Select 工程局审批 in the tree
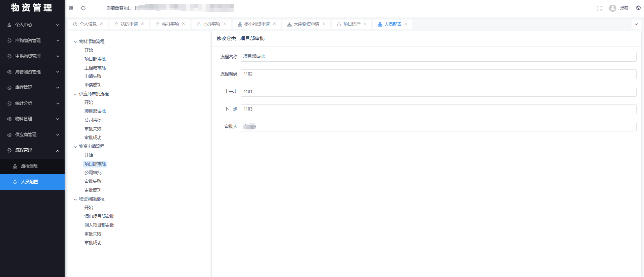644x277 pixels. coord(95,68)
